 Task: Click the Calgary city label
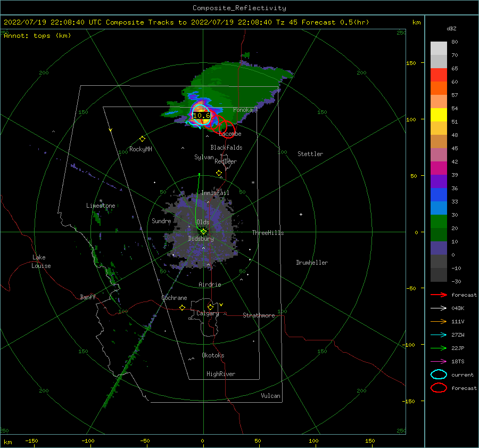tap(208, 313)
